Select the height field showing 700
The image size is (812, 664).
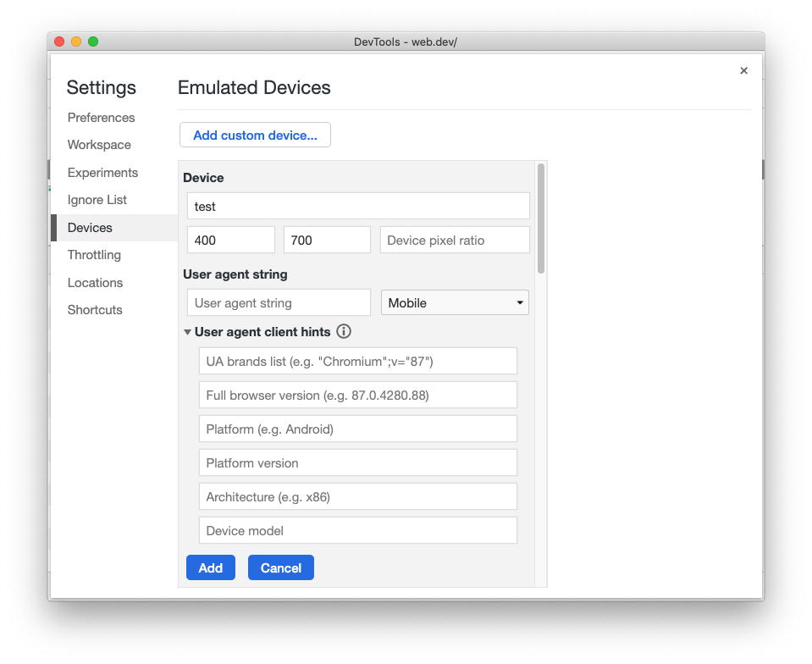coord(327,240)
